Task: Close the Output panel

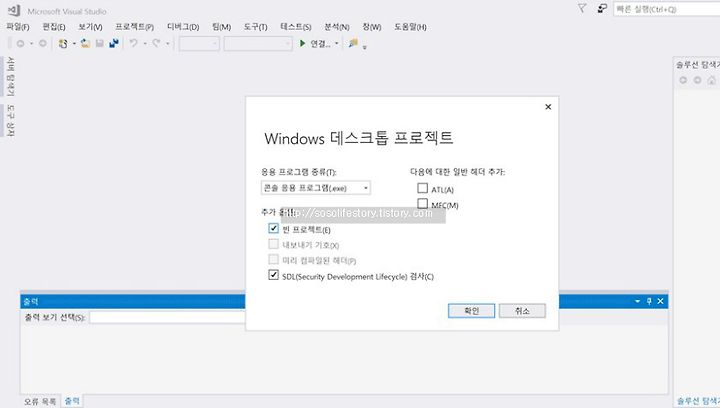Action: [660, 301]
